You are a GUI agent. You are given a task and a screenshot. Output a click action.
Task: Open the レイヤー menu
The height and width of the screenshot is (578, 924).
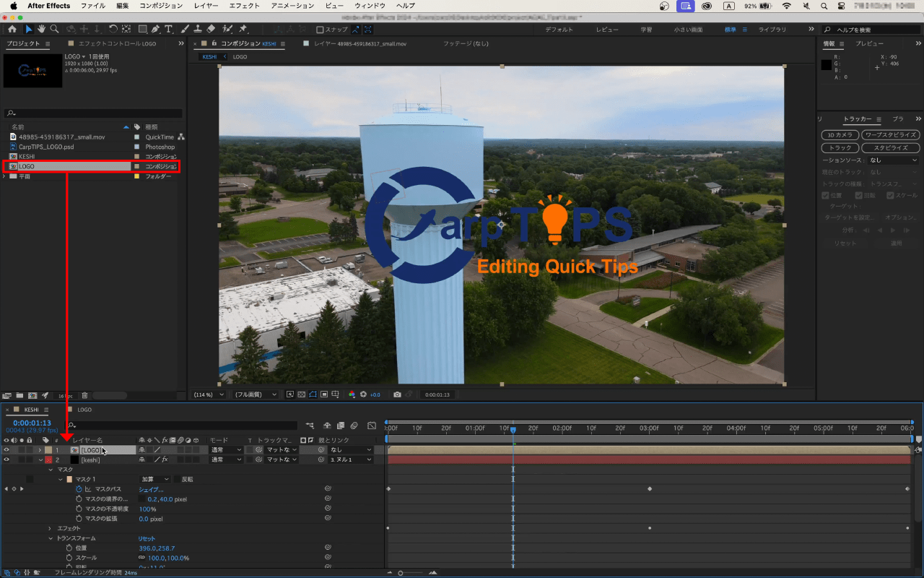pyautogui.click(x=206, y=6)
